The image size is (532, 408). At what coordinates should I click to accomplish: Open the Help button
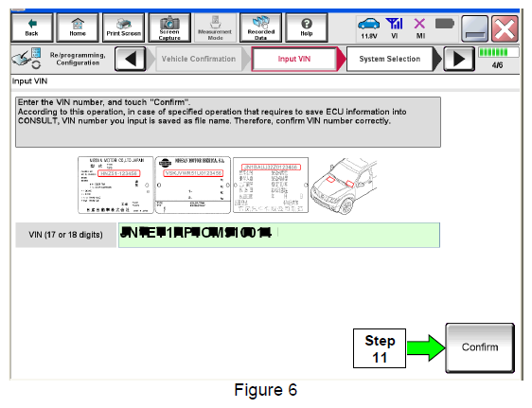[307, 27]
